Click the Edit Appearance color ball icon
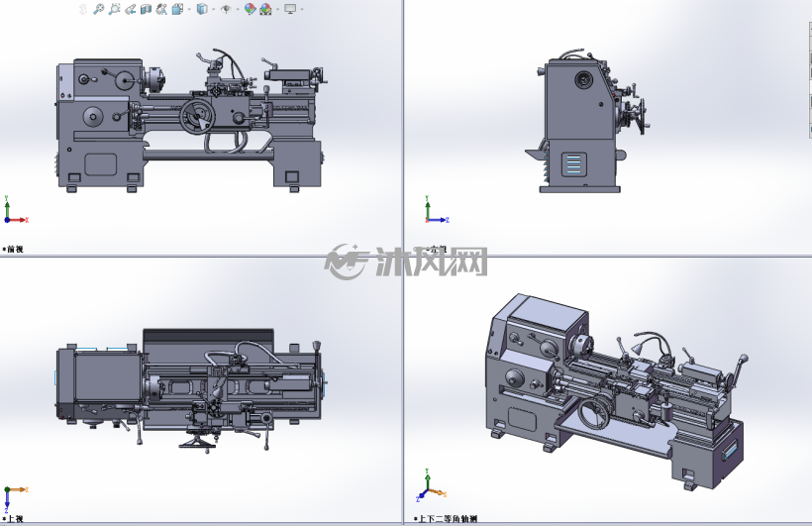The width and height of the screenshot is (812, 526). click(x=251, y=9)
